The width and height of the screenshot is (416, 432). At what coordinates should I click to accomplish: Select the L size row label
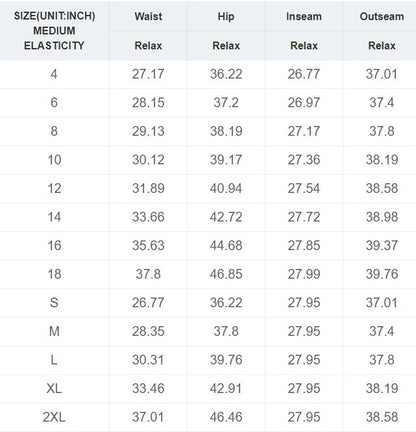coord(54,360)
